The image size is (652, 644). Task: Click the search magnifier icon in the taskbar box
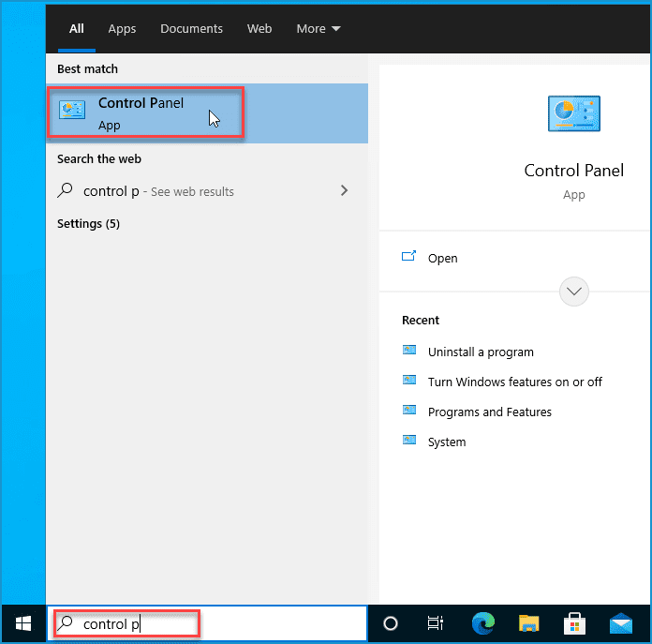tap(66, 623)
